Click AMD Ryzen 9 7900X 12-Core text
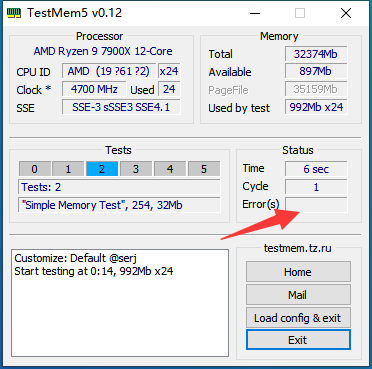 pos(103,51)
